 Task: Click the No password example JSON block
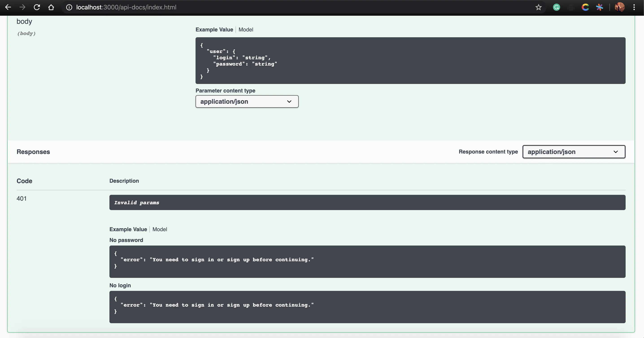point(367,261)
